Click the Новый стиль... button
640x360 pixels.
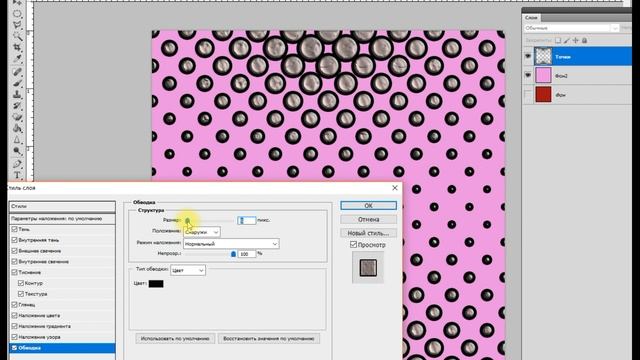point(368,233)
